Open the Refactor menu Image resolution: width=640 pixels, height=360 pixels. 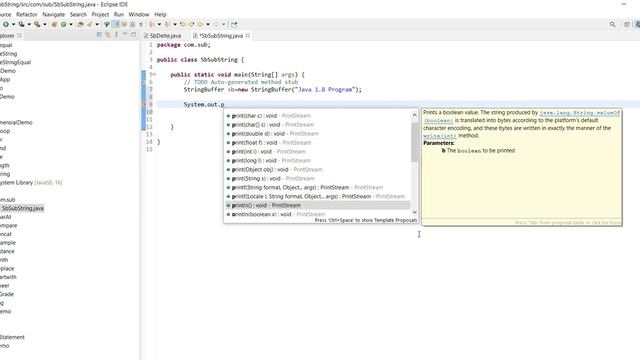click(x=27, y=14)
